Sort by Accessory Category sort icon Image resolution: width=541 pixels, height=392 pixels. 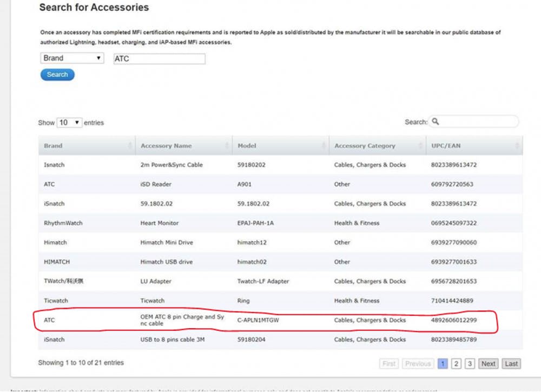click(x=420, y=146)
